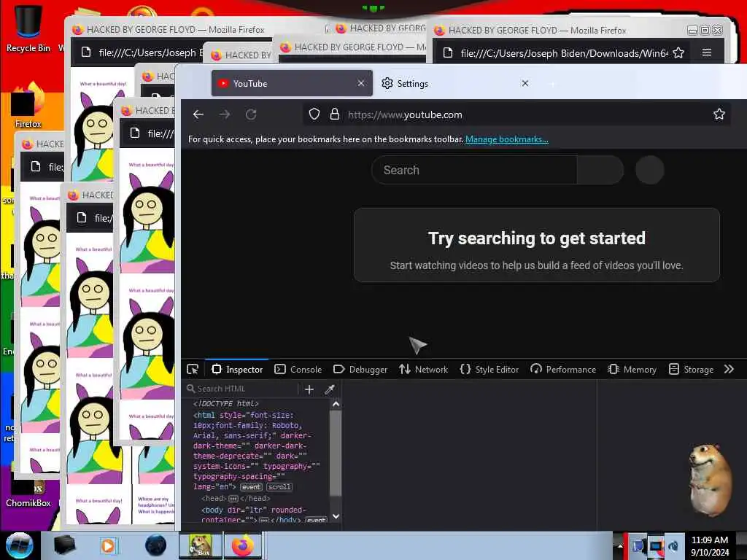Viewport: 747px width, 560px height.
Task: Reload the YouTube page
Action: [251, 114]
